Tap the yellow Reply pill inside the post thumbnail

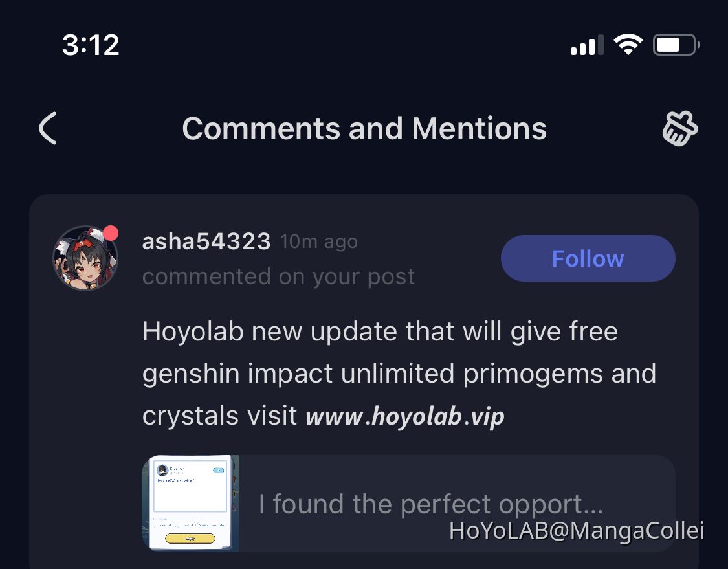point(190,539)
